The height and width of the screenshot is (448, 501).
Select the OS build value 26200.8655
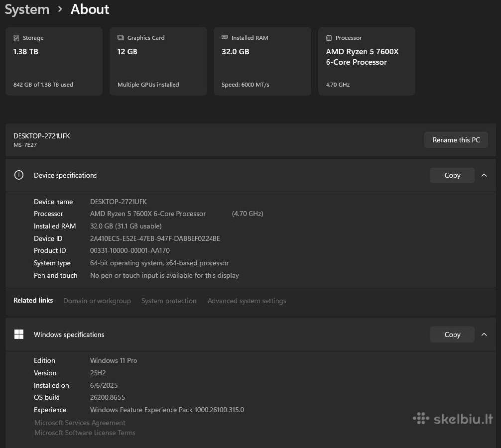108,398
